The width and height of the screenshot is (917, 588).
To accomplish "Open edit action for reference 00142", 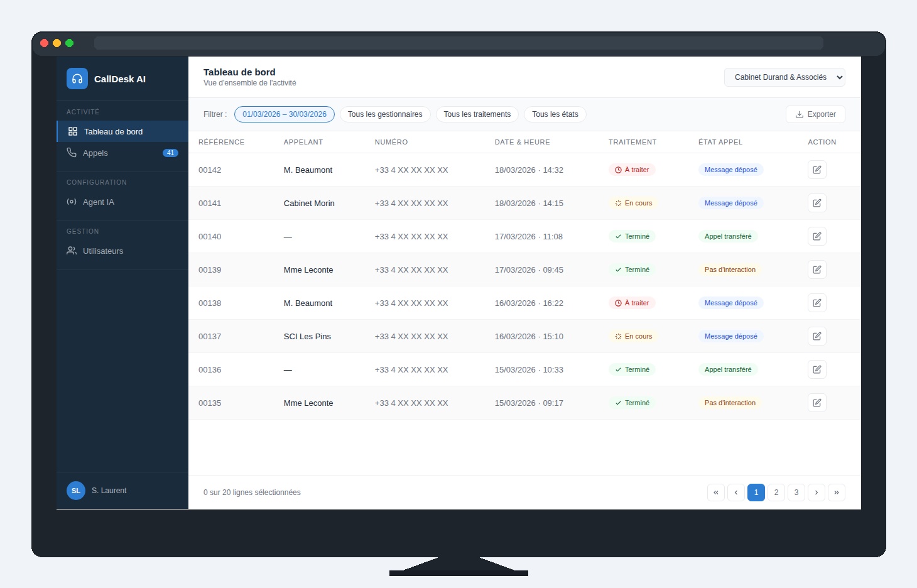I will click(x=817, y=170).
